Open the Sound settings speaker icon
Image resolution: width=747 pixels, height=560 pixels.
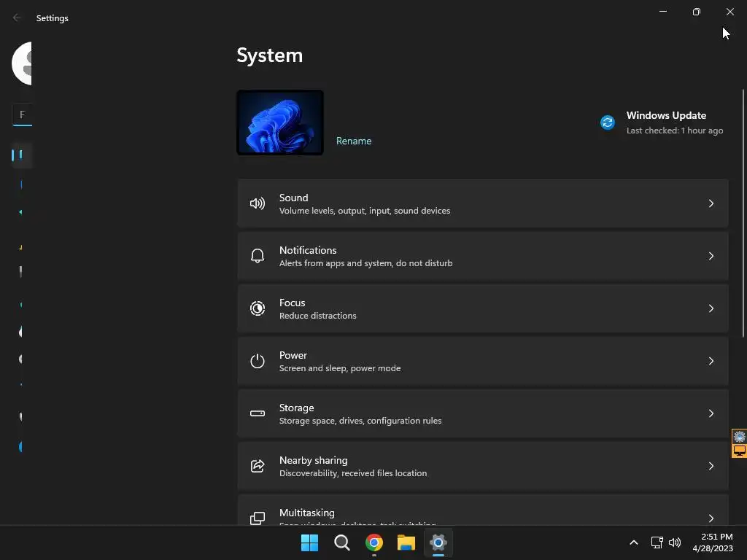point(258,204)
